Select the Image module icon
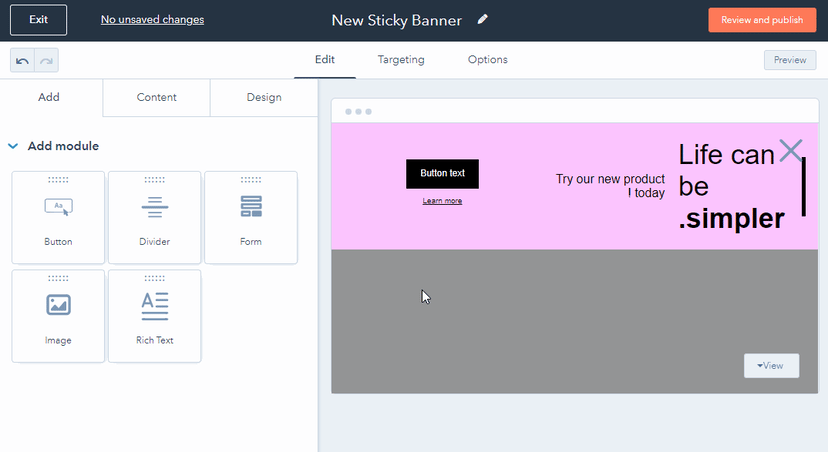Screen dimensions: 828x452 pos(58,305)
